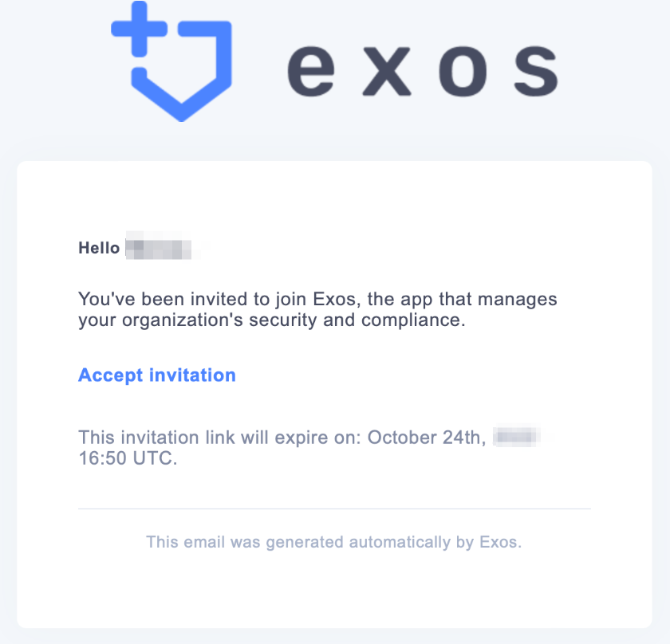Click the letter e in exos wordmark
The height and width of the screenshot is (644, 670).
310,71
